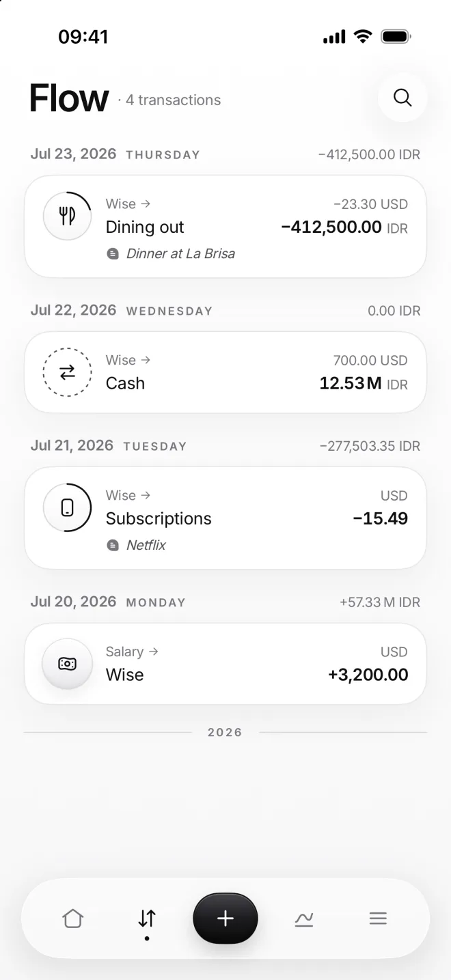Tap the phone icon on Subscriptions
This screenshot has height=980, width=451.
[x=67, y=507]
